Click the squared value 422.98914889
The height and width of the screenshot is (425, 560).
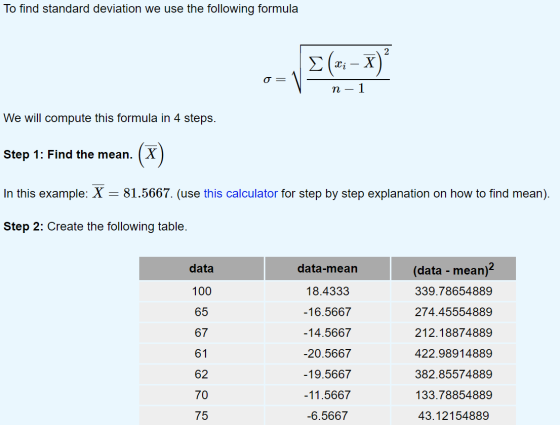454,353
